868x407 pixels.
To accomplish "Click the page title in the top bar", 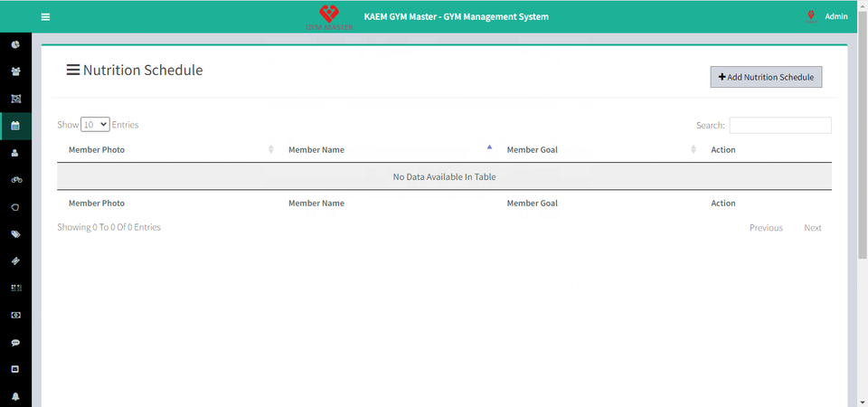I will coord(456,16).
